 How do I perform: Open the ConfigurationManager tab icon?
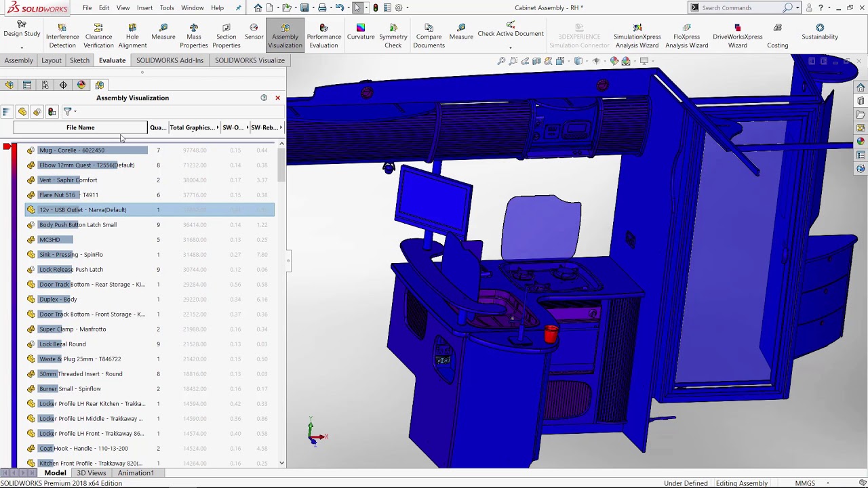pyautogui.click(x=45, y=85)
